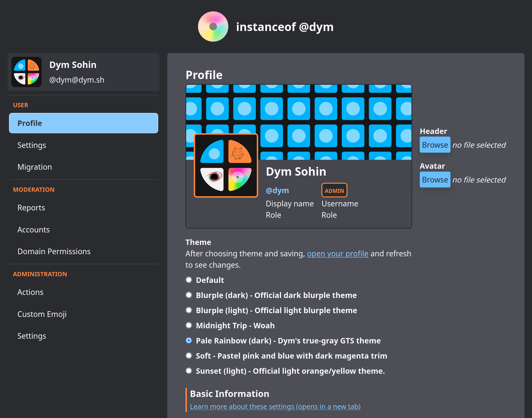The image size is (532, 418).
Task: Go to Migration in sidebar
Action: 35,167
